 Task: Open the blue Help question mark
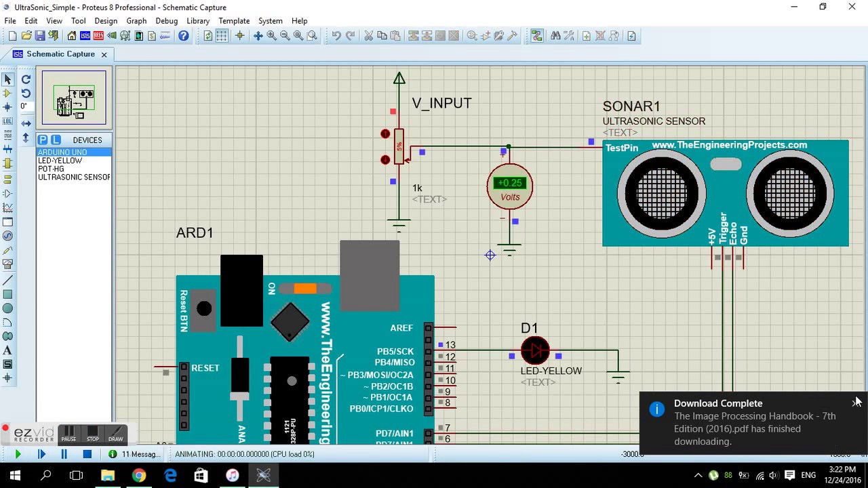(183, 36)
